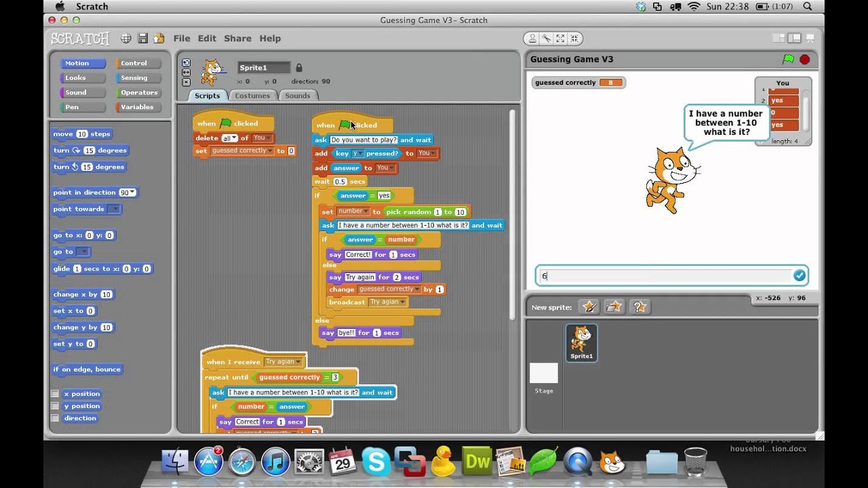The image size is (868, 488).
Task: Click the Scratch cat Dock icon
Action: 612,462
